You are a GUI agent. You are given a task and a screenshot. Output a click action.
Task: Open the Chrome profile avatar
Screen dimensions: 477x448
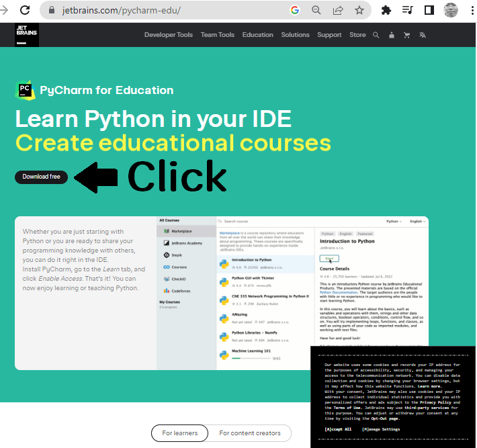click(451, 10)
